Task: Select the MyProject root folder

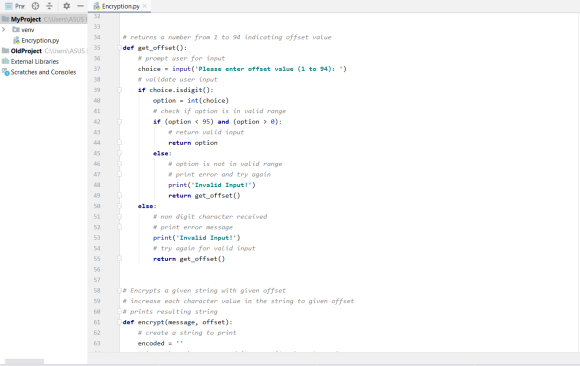Action: point(26,19)
